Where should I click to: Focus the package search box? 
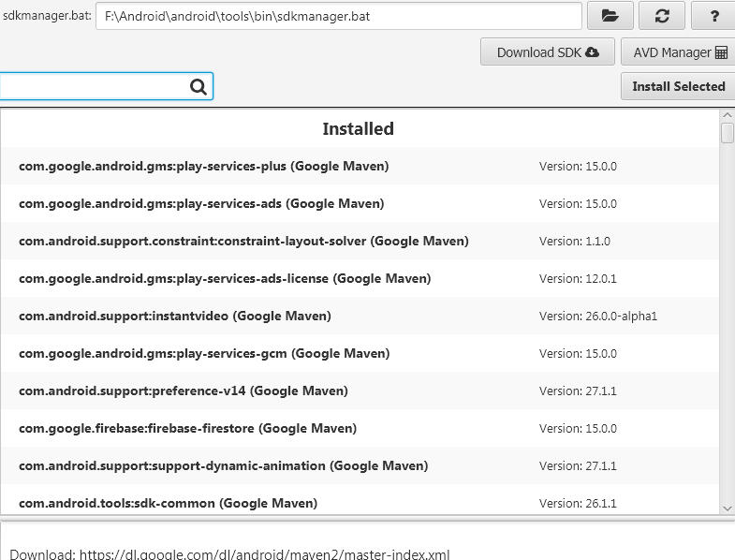click(x=94, y=87)
